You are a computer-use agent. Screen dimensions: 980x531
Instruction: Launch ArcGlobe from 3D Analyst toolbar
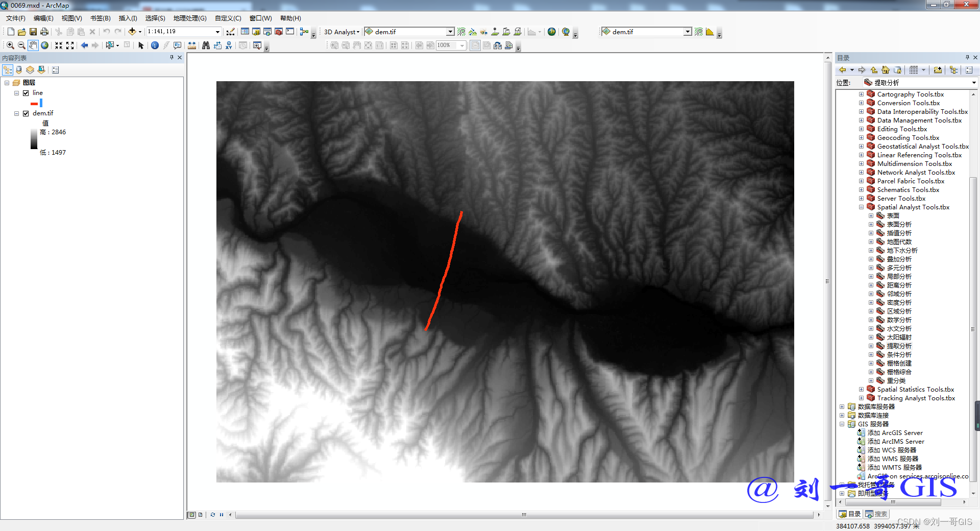[566, 32]
